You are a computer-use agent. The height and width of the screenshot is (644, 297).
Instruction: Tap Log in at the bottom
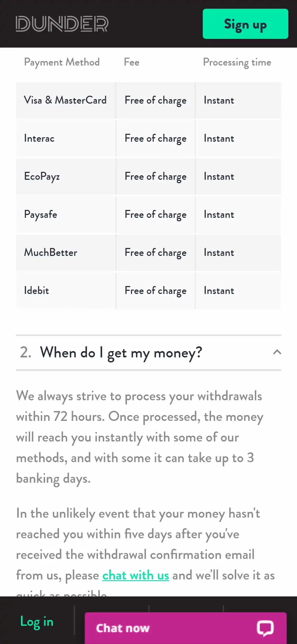point(37,622)
